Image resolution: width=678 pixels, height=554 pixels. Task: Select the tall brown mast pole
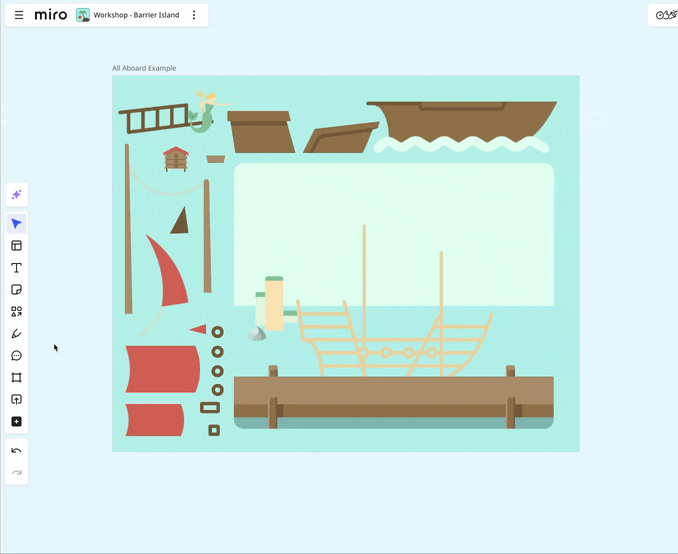click(x=128, y=229)
